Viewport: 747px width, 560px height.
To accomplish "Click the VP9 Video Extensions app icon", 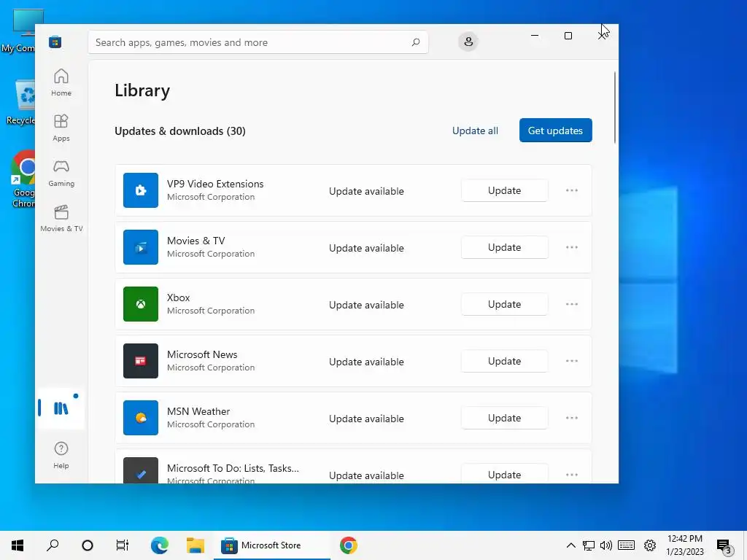I will [x=141, y=190].
